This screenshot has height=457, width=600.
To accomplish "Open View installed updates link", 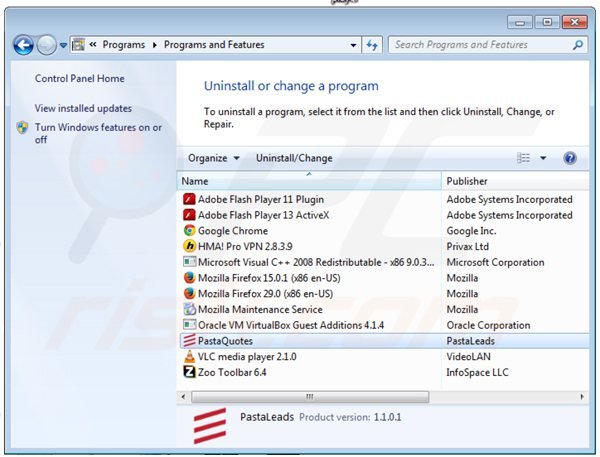I will pos(83,108).
